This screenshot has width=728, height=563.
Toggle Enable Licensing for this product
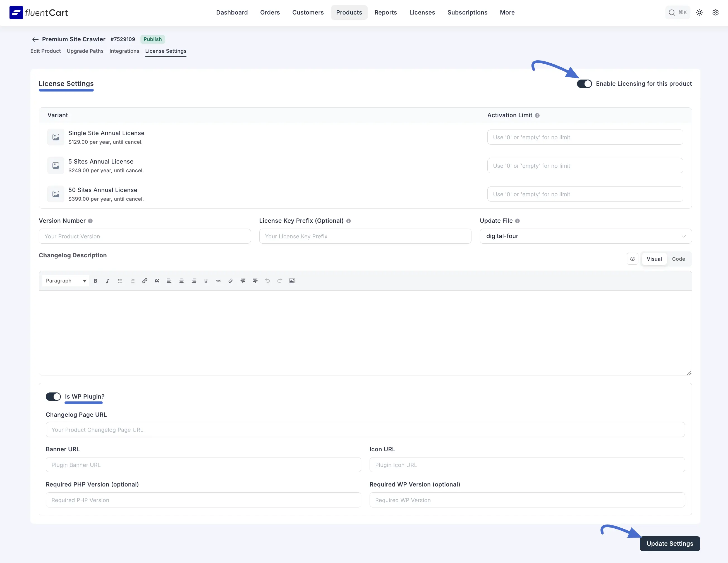584,84
